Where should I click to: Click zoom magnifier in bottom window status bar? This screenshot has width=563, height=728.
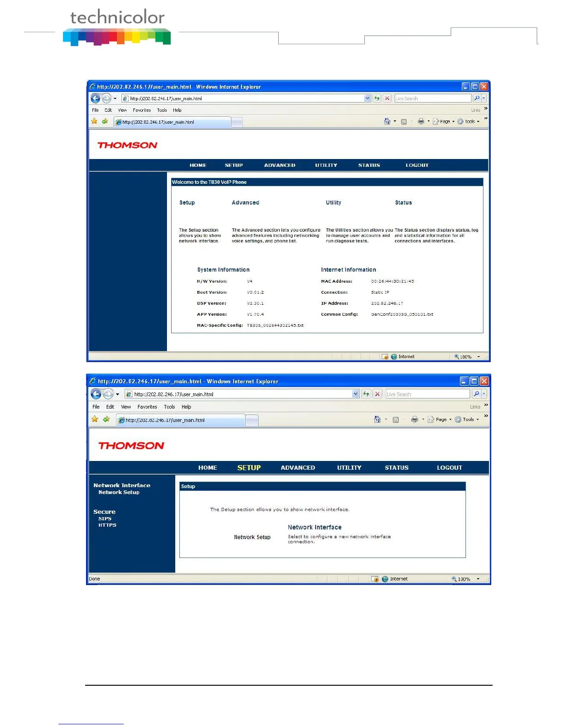(454, 579)
